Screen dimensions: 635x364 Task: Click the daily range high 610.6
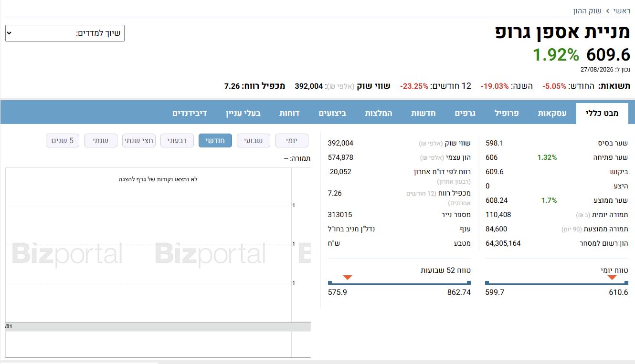click(x=619, y=292)
